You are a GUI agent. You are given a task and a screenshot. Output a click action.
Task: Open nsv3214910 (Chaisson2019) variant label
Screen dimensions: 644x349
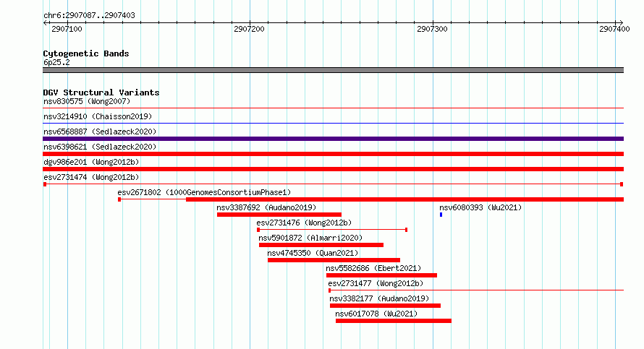coord(98,116)
